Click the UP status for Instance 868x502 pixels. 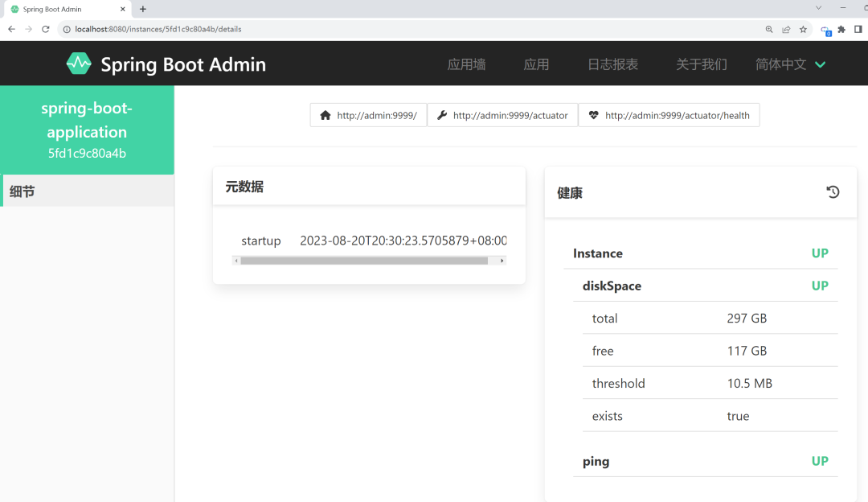[820, 253]
